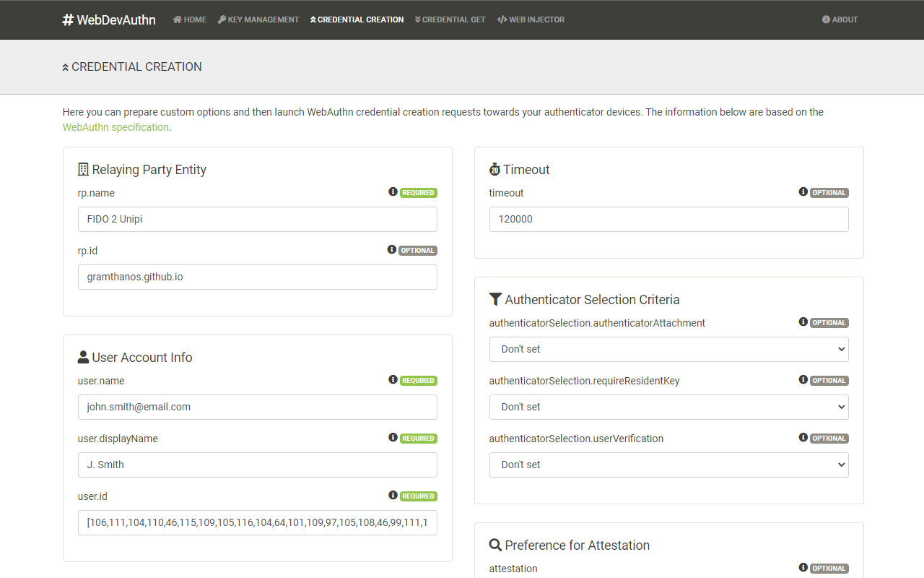
Task: Focus the user.displayName input field
Action: [258, 465]
